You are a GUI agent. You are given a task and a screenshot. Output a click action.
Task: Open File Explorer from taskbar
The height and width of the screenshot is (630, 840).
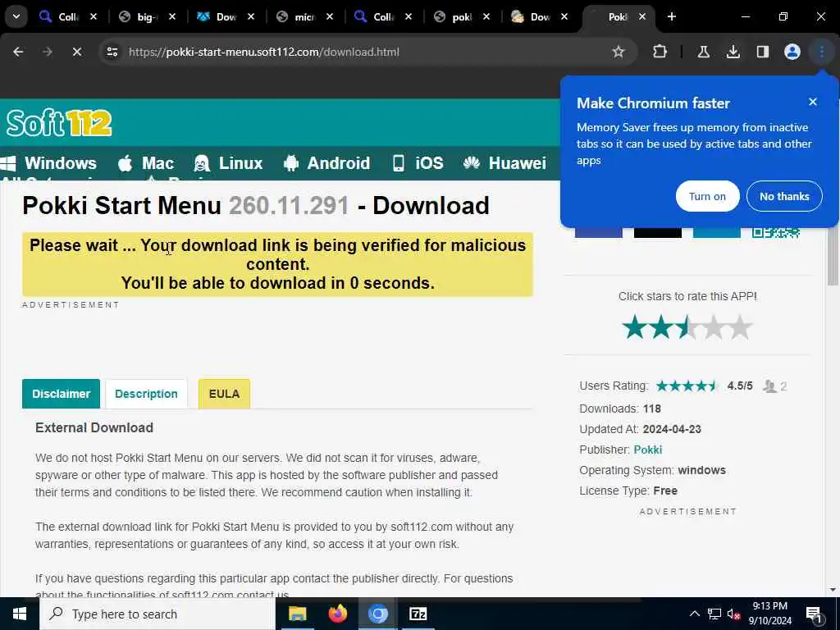(x=297, y=614)
